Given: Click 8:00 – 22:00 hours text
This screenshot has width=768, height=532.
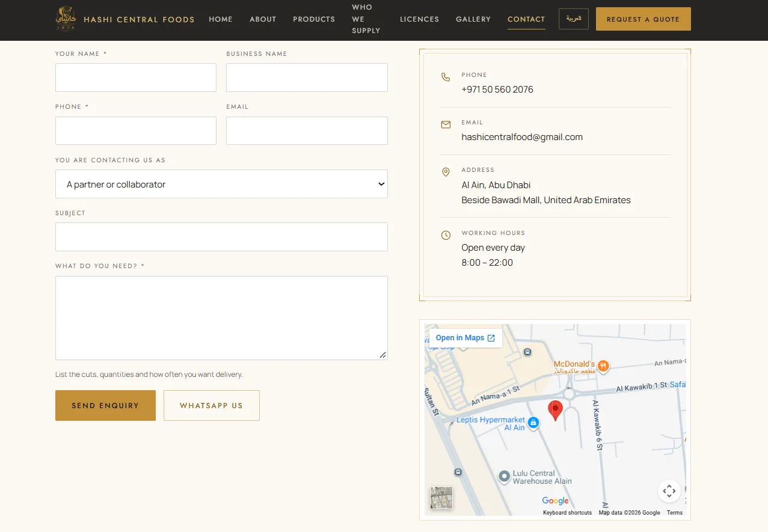Looking at the screenshot, I should [x=487, y=263].
